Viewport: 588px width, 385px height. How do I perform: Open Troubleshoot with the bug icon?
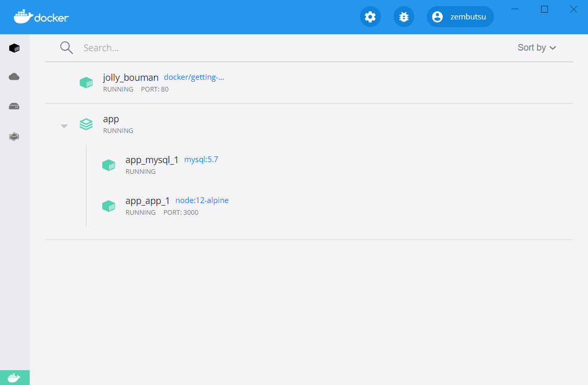(404, 17)
